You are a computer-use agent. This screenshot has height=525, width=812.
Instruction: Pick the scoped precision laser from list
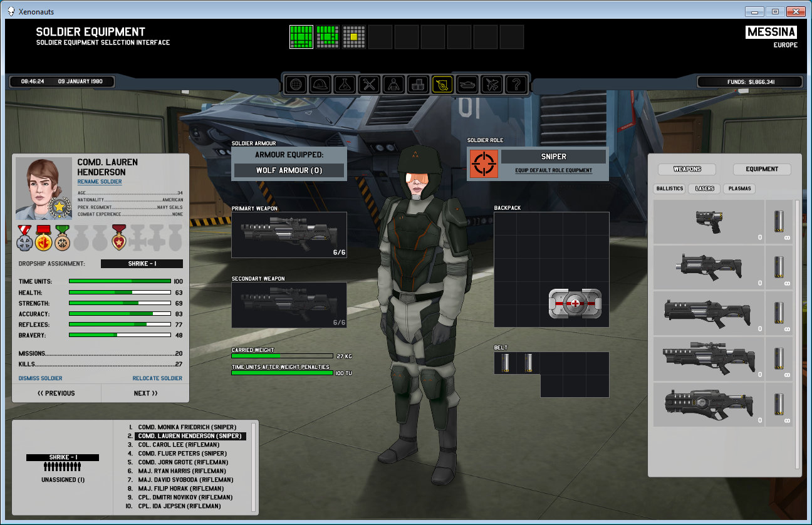[709, 359]
